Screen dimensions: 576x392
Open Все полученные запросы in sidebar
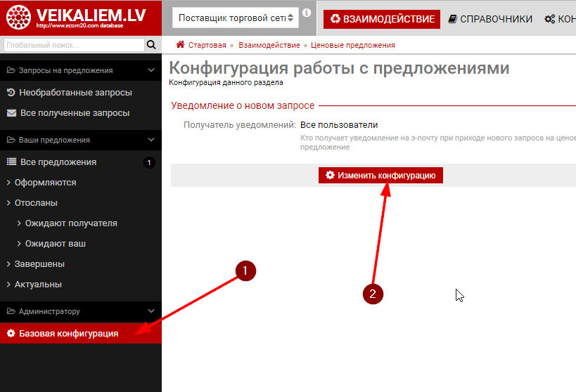click(75, 112)
